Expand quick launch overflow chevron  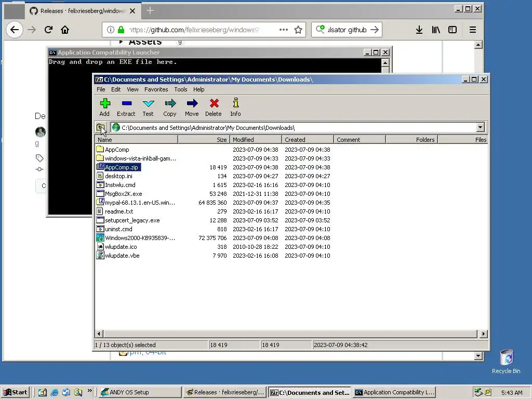point(89,391)
